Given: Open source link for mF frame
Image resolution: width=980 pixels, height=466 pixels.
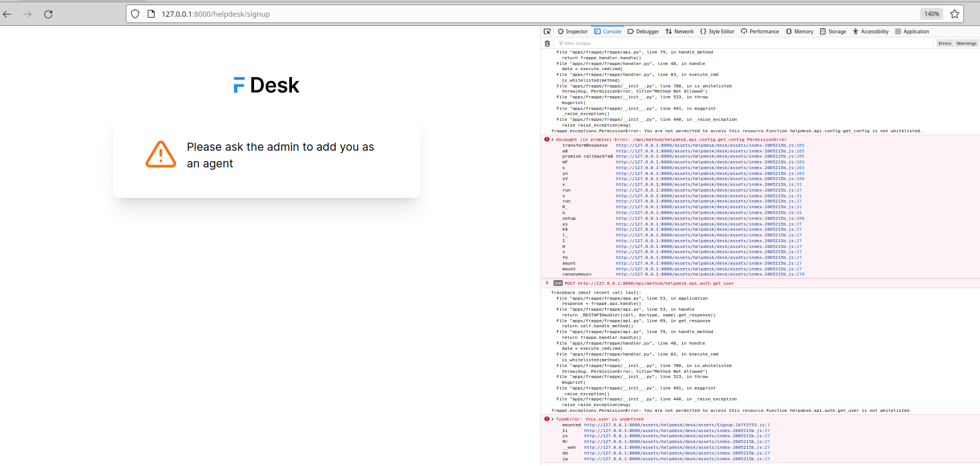Looking at the screenshot, I should (x=710, y=162).
